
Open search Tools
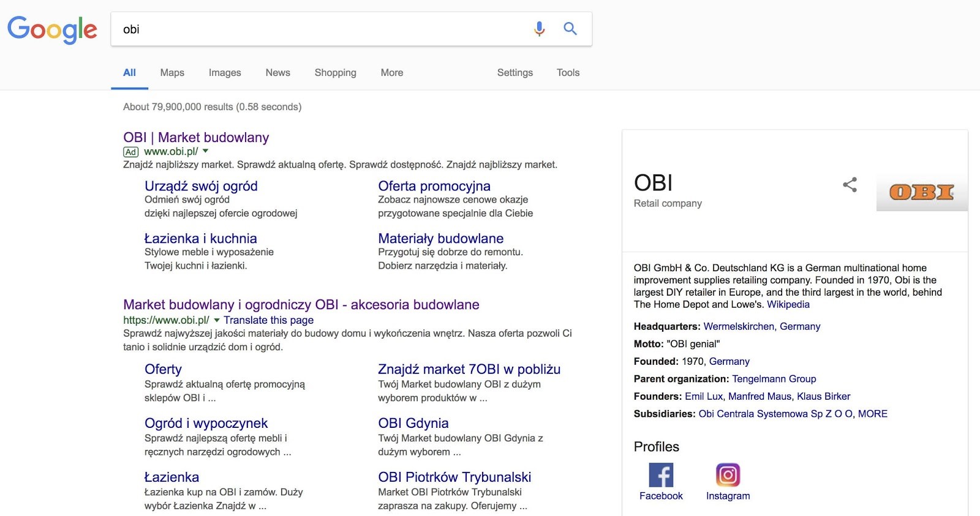tap(568, 73)
